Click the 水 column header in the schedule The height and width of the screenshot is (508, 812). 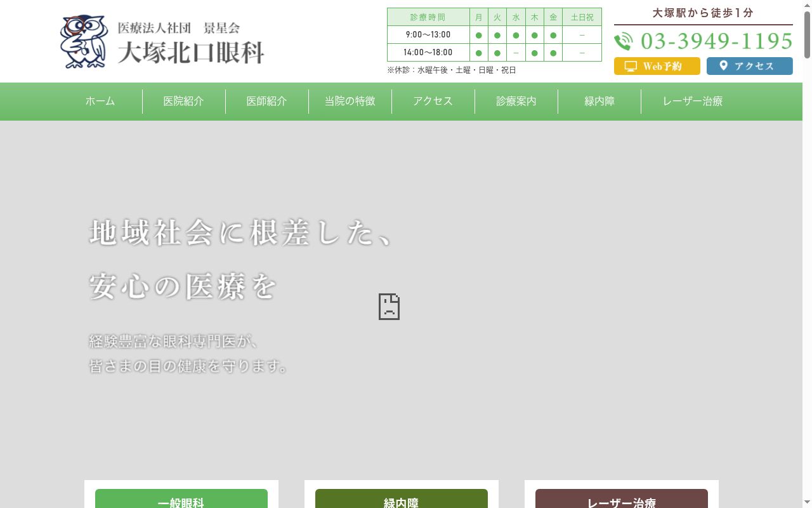(516, 17)
